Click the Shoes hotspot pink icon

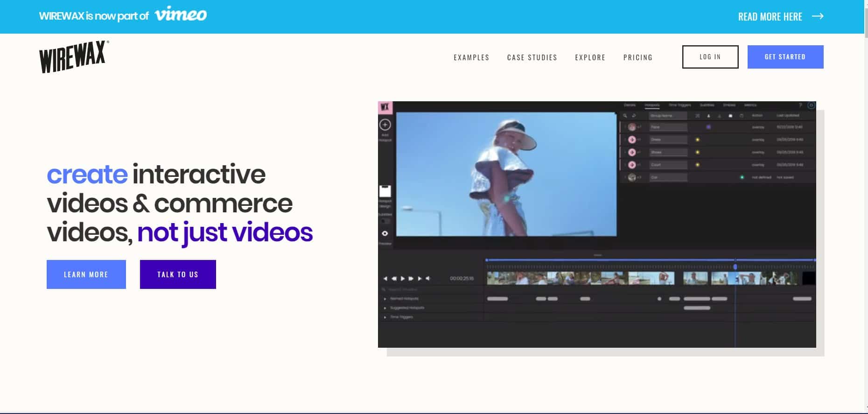click(632, 152)
